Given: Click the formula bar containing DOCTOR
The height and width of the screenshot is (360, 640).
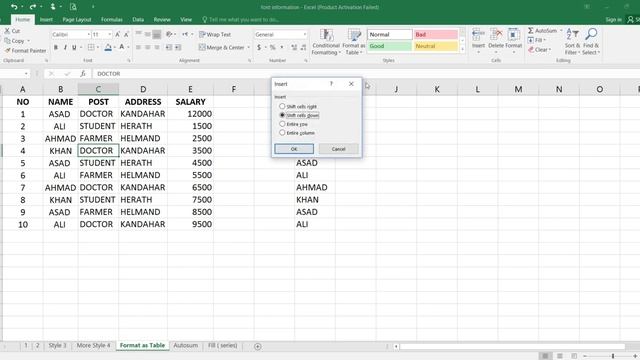Looking at the screenshot, I should (367, 73).
